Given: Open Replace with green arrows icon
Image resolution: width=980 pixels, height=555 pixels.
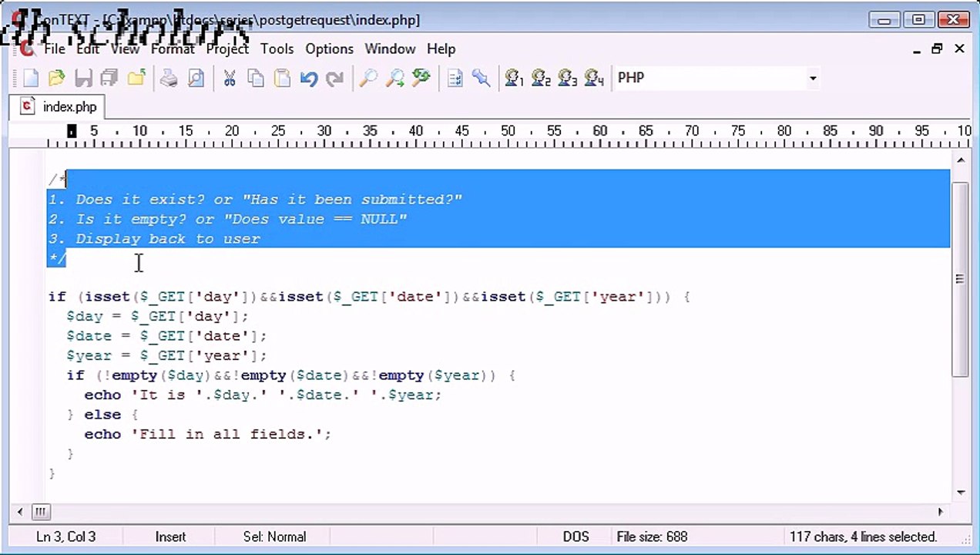Looking at the screenshot, I should pos(421,78).
